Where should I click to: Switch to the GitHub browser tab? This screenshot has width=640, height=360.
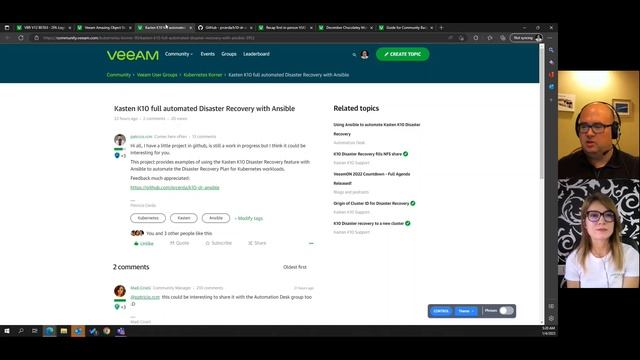click(225, 27)
